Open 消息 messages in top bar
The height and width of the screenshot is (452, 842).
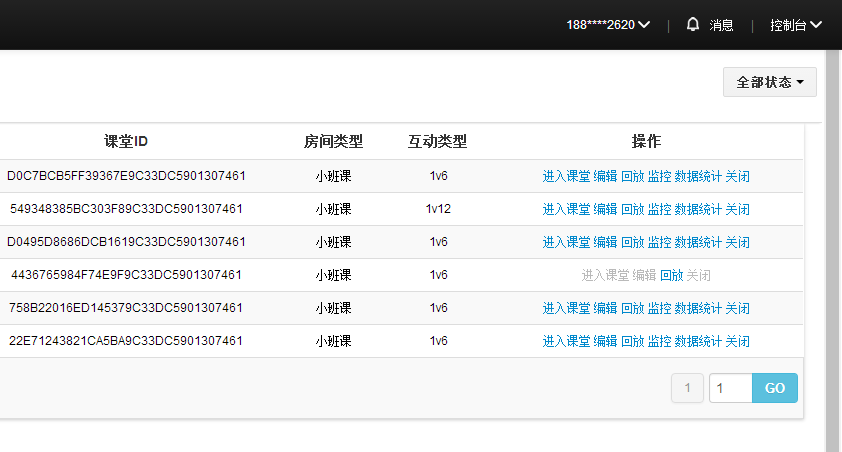(721, 25)
